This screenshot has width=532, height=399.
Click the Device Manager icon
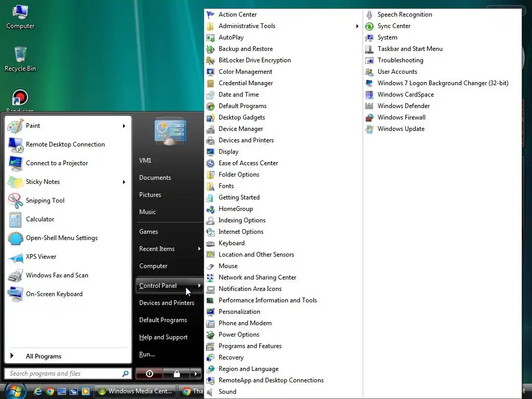210,129
